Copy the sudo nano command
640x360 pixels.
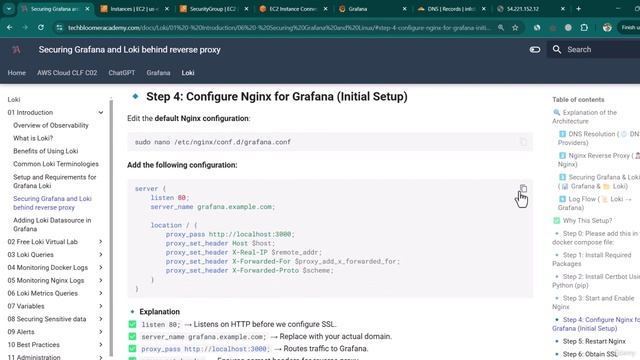523,142
